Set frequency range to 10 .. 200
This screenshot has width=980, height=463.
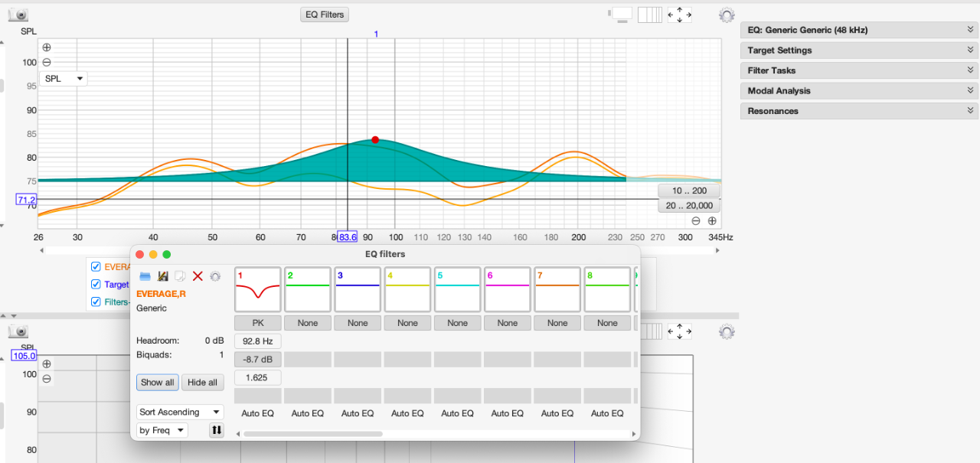click(689, 191)
